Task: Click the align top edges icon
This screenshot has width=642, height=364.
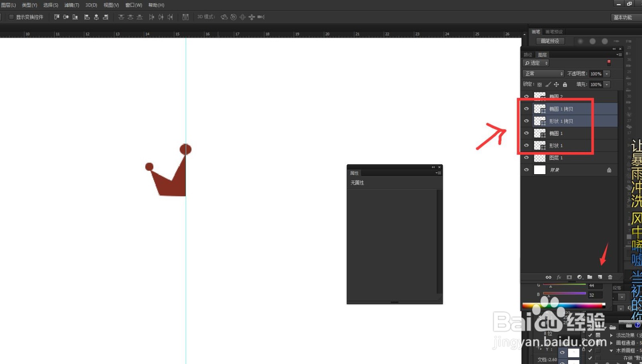Action: tap(57, 17)
